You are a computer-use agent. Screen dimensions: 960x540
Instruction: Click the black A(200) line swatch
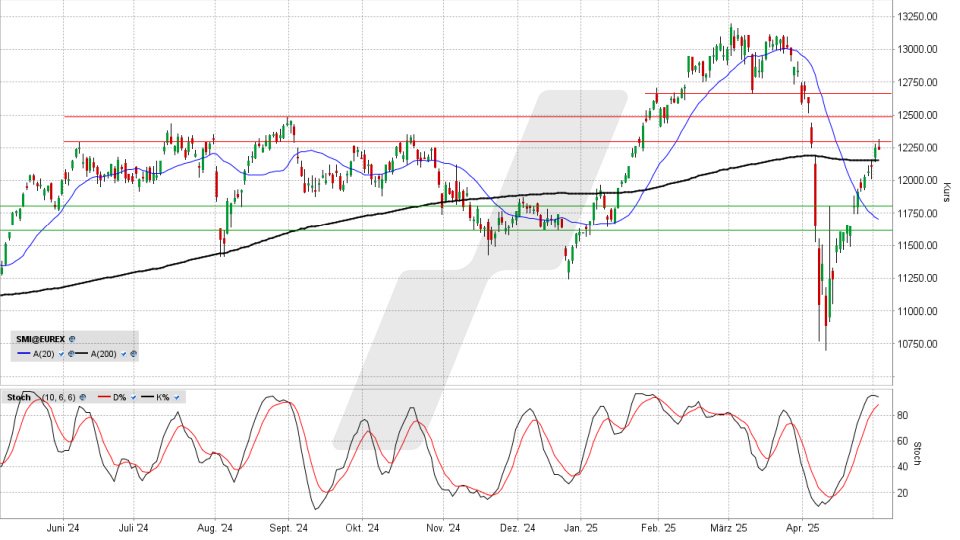(x=81, y=353)
